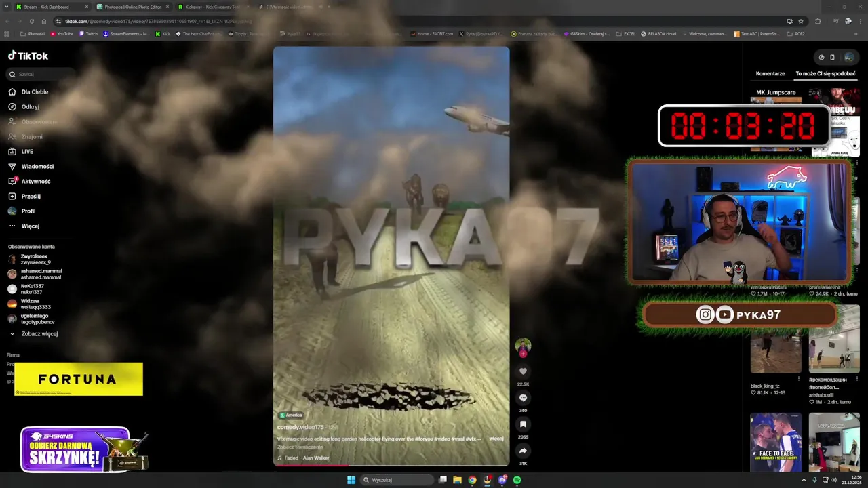Open TikTok profile avatar at top right

(848, 57)
